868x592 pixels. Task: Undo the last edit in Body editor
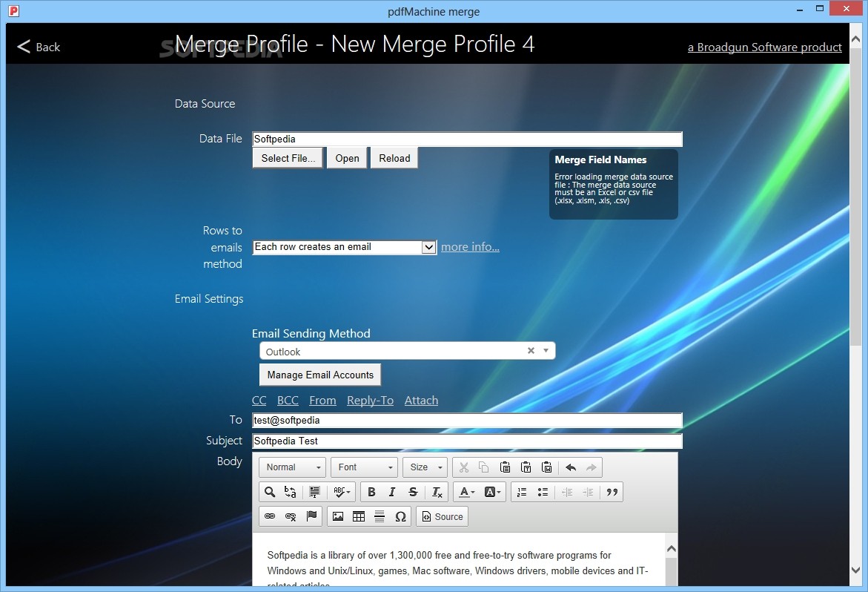point(571,467)
